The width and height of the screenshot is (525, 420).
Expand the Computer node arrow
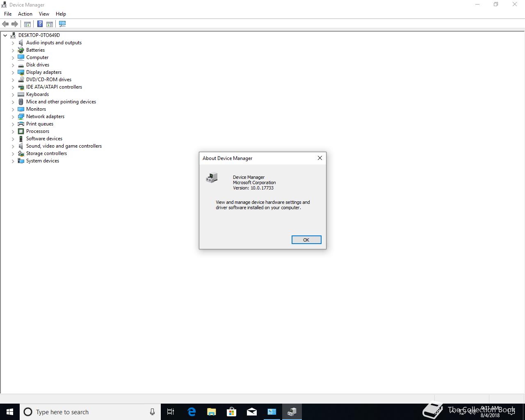(x=13, y=57)
